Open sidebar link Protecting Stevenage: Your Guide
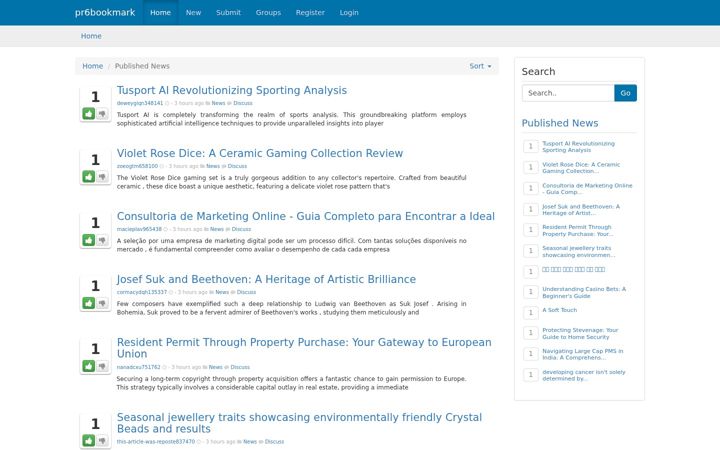Screen dimensions: 720x450 (580, 333)
